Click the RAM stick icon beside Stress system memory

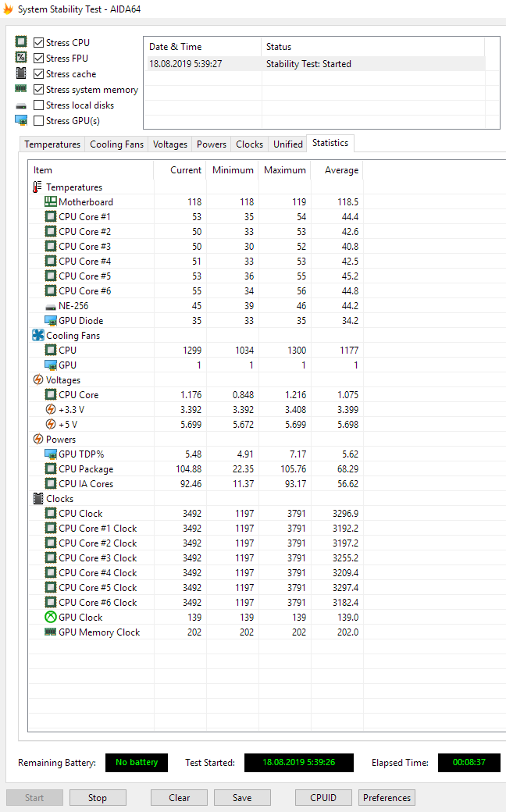coord(21,88)
